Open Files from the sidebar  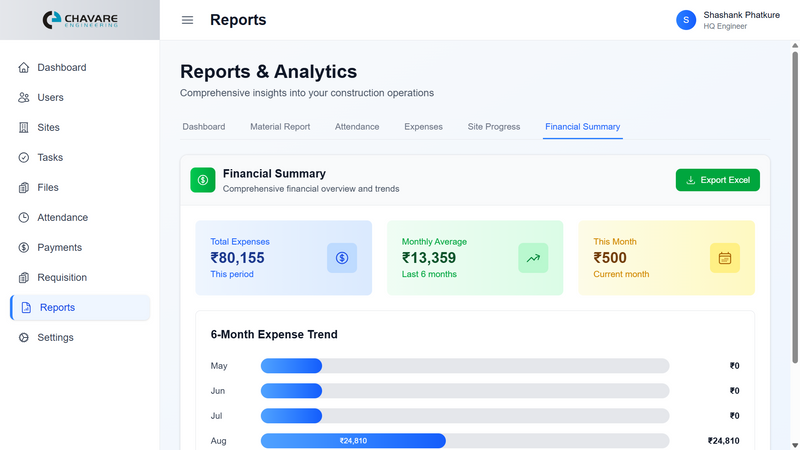[x=48, y=188]
